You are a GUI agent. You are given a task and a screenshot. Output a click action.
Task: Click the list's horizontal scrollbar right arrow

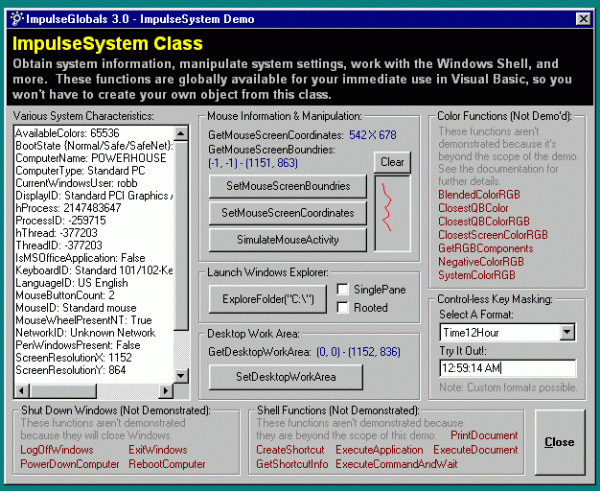[166, 391]
